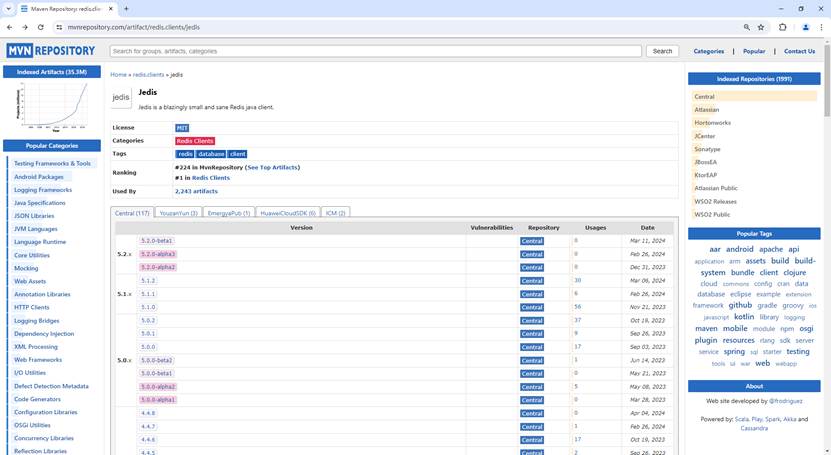Screen dimensions: 831x455
Task: Bookmark this page with star icon
Action: (761, 27)
